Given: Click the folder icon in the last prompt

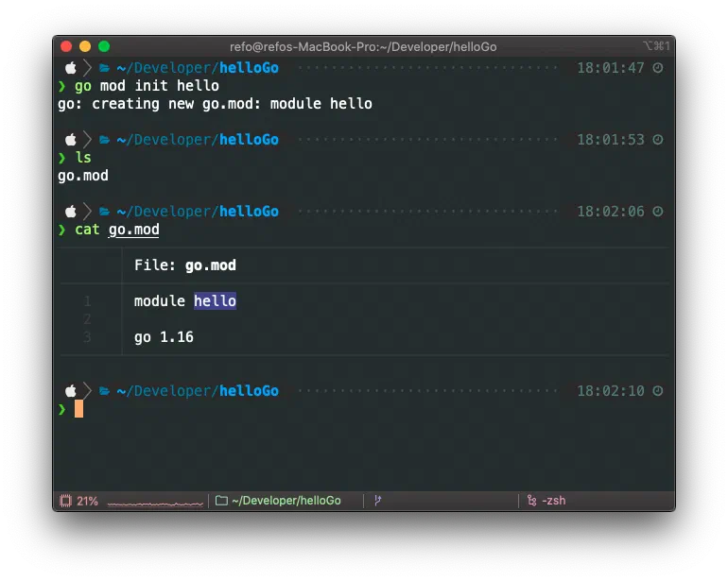Looking at the screenshot, I should click(105, 391).
